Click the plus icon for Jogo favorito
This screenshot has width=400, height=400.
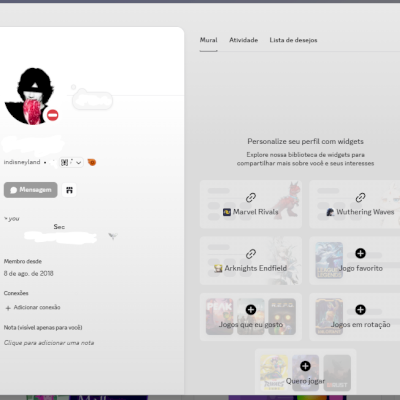(360, 253)
